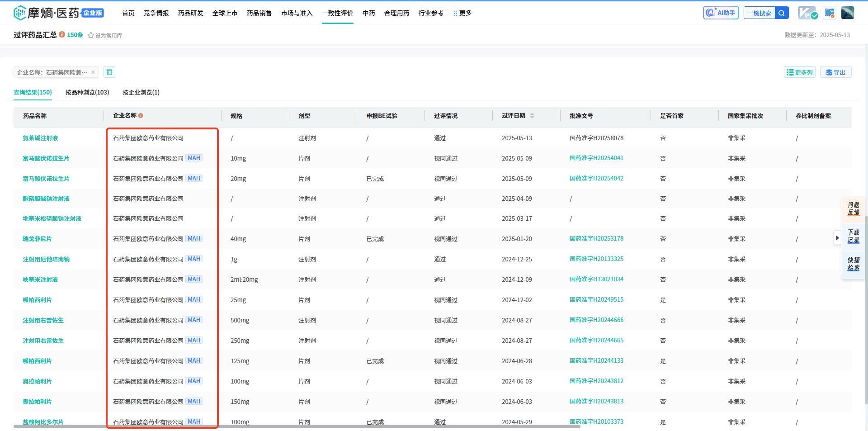This screenshot has height=431, width=868.
Task: Click the search magnifier icon
Action: [782, 13]
